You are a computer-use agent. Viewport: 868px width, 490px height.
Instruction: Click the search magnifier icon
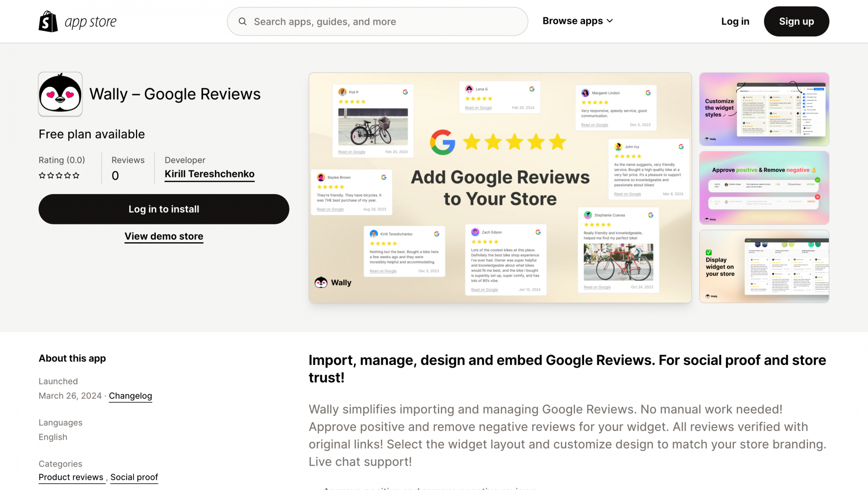[x=243, y=21]
